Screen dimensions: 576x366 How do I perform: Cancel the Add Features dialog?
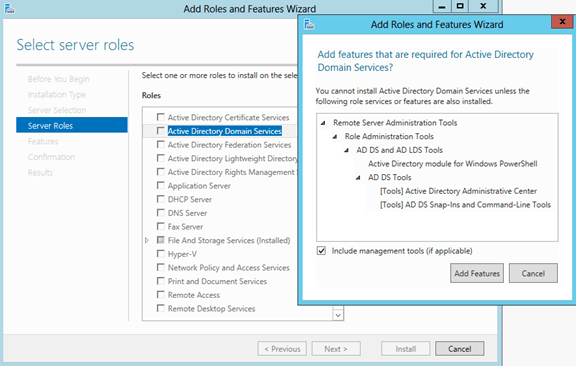click(533, 273)
